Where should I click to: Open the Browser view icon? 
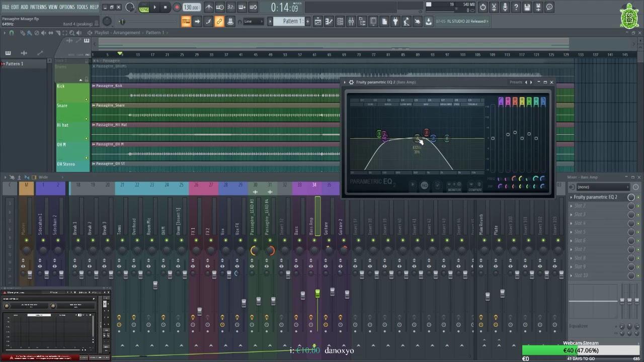pos(363,21)
